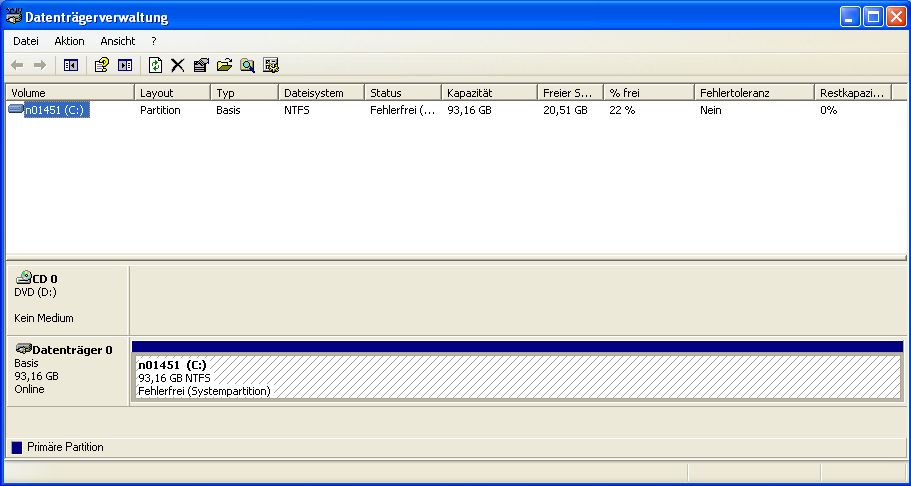The image size is (911, 486).
Task: Click the Nein fault tolerance cell
Action: 711,110
